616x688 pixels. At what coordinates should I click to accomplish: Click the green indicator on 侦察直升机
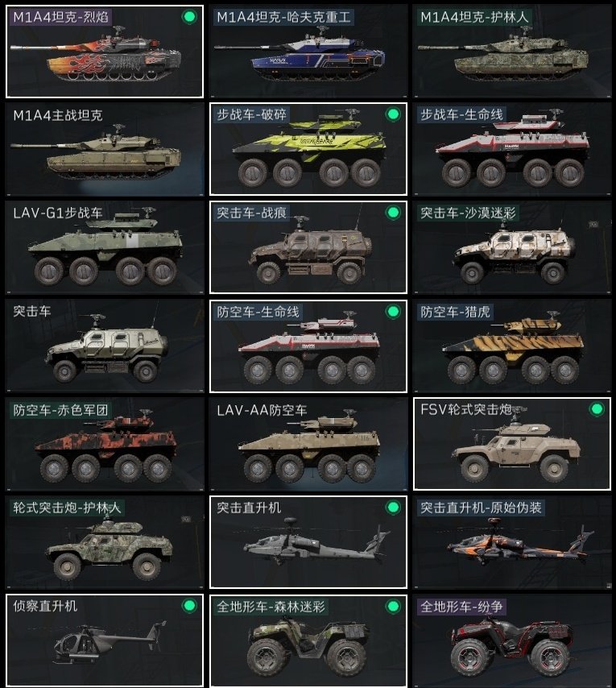point(189,606)
